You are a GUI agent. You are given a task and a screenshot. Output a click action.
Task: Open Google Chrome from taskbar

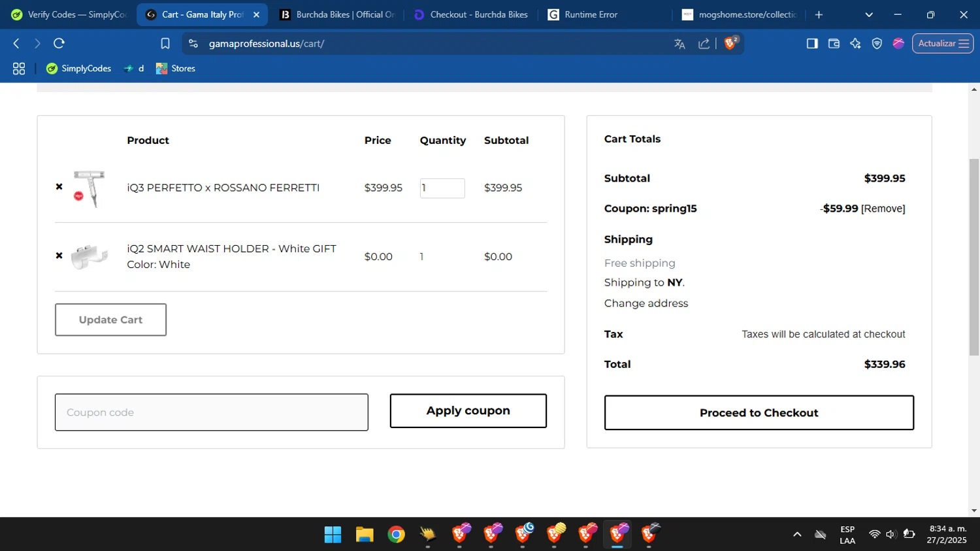(396, 535)
